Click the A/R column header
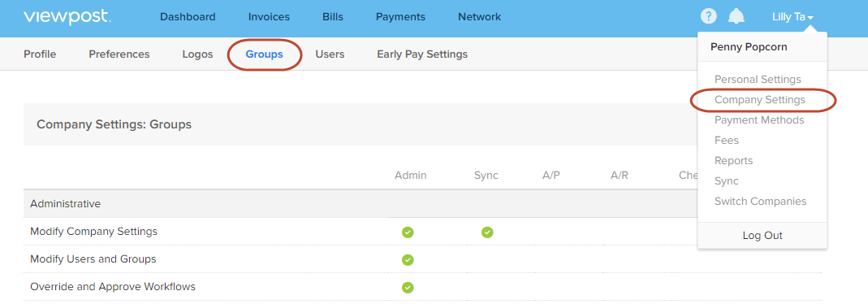Image resolution: width=868 pixels, height=304 pixels. coord(620,176)
